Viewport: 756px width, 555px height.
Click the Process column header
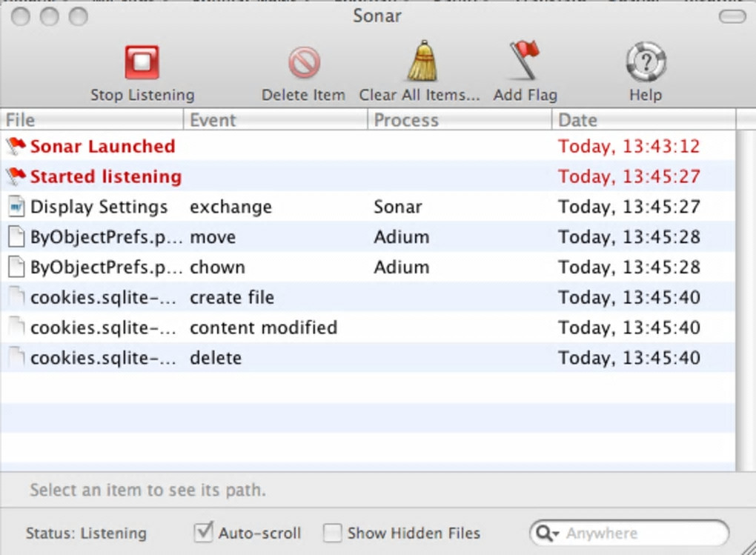point(459,120)
